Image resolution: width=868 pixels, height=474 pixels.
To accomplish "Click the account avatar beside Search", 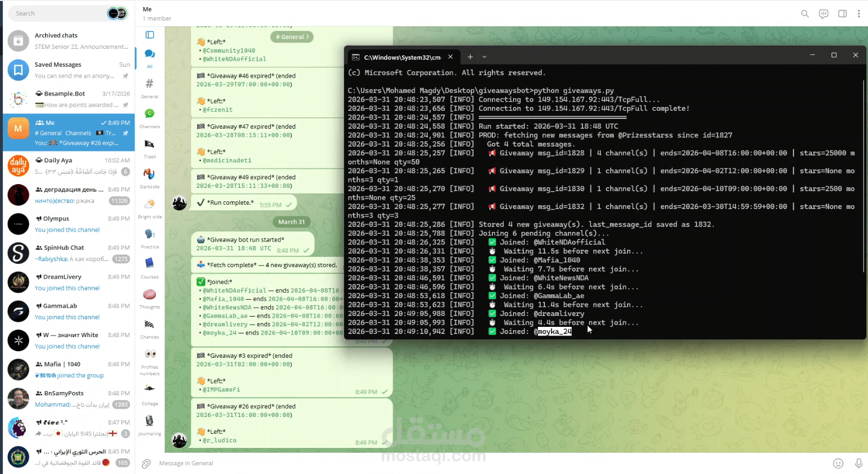I will click(117, 14).
